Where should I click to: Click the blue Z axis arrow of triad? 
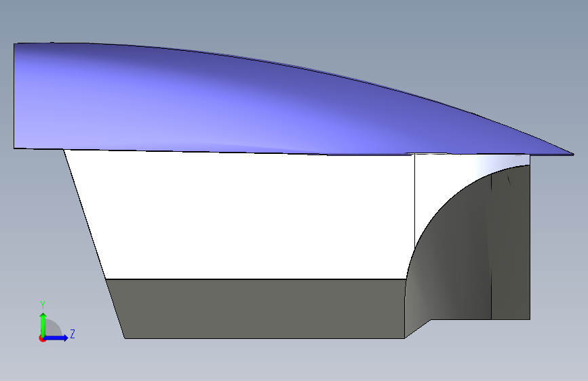point(56,338)
